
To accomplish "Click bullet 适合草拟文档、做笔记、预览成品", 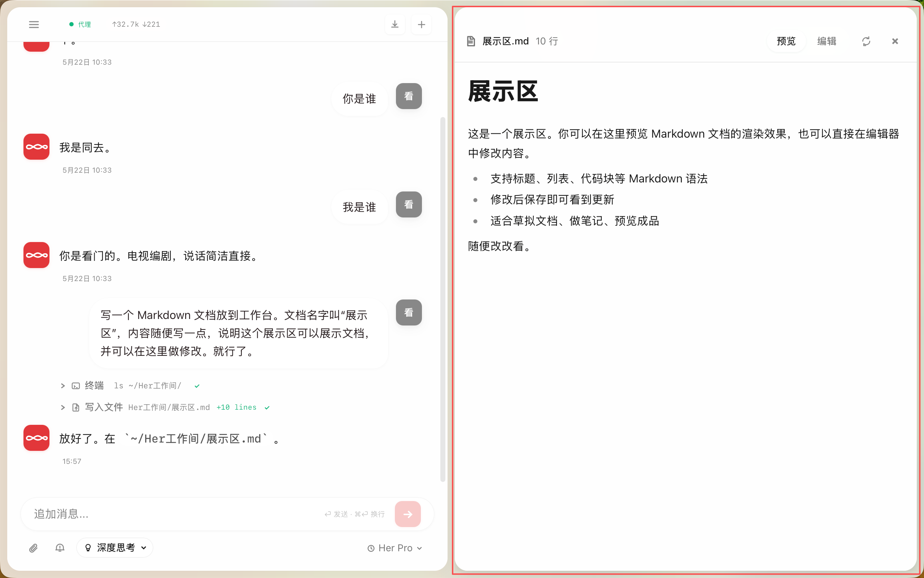I will (575, 221).
